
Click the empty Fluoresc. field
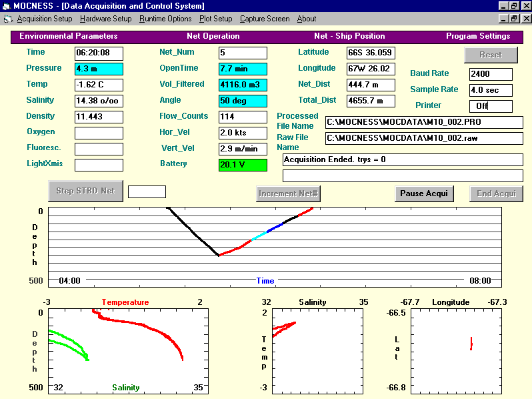pyautogui.click(x=99, y=149)
